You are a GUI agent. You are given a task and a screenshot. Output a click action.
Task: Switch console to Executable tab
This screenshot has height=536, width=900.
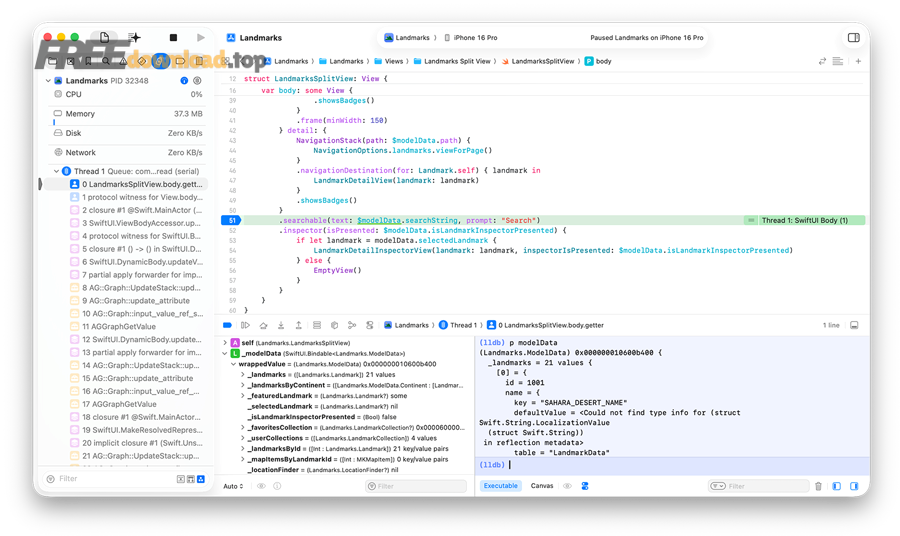pos(500,485)
